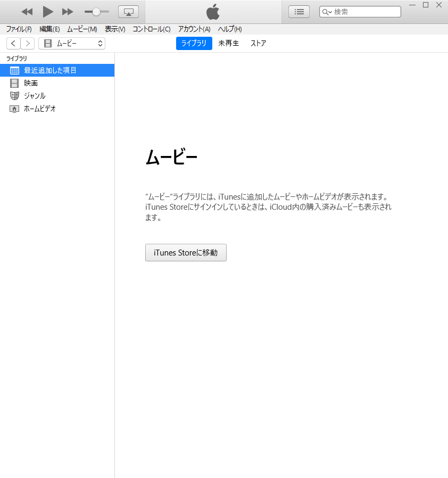448x478 pixels.
Task: Open the ヘルプ(H) menu
Action: [x=230, y=29]
